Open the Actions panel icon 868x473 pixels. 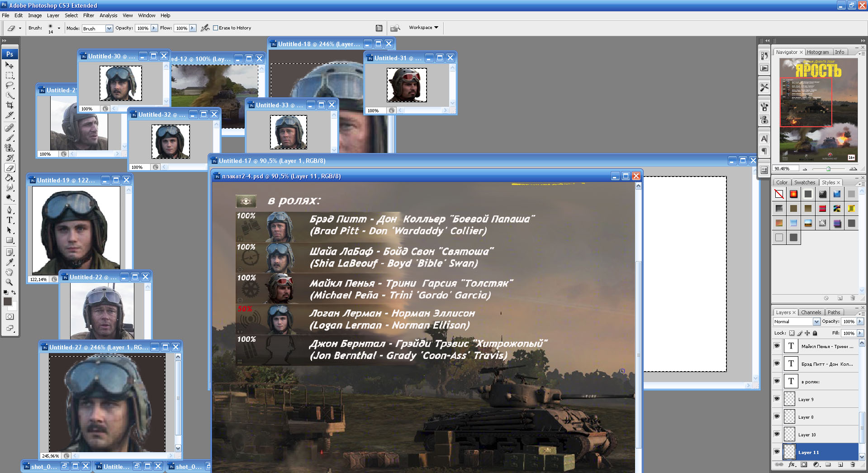(764, 68)
